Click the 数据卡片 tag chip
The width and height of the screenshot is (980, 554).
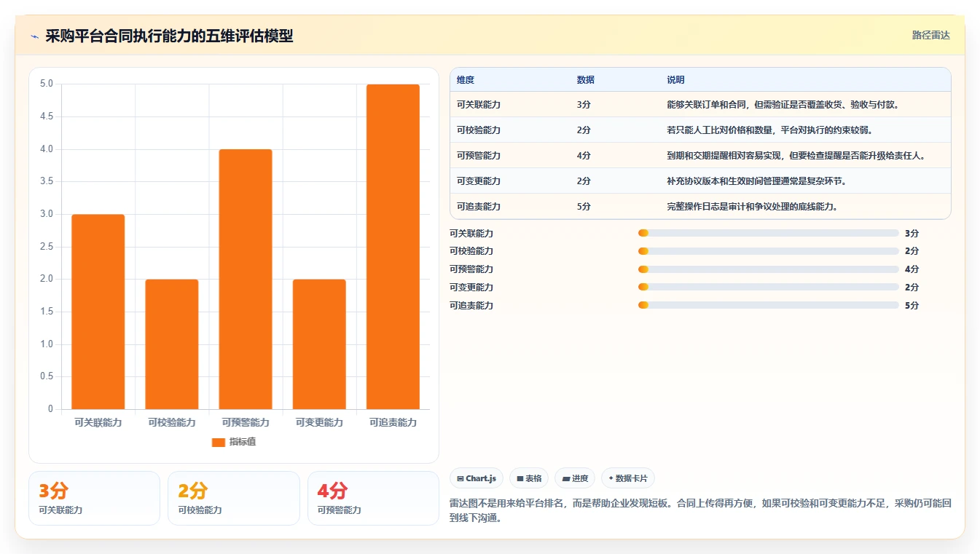click(628, 478)
